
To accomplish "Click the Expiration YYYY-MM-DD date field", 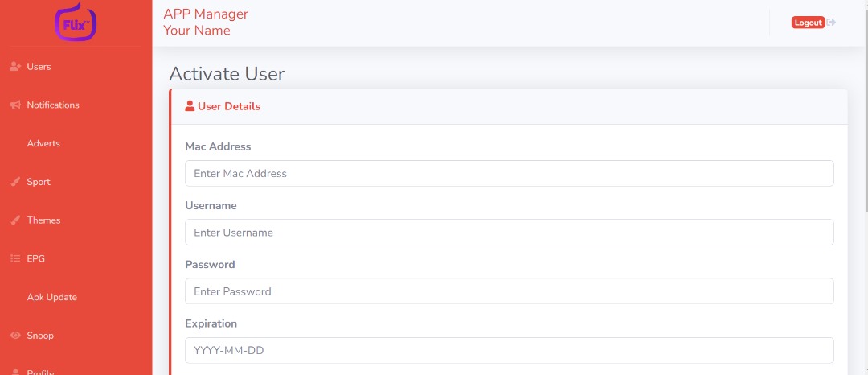I will [x=509, y=351].
